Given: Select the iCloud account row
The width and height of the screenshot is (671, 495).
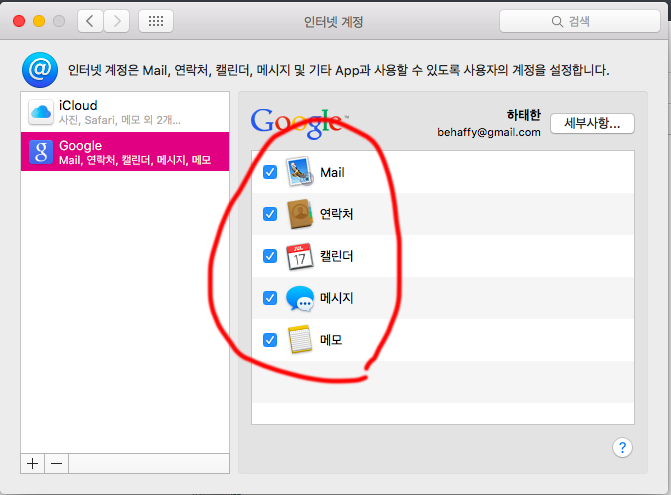Looking at the screenshot, I should (x=125, y=112).
